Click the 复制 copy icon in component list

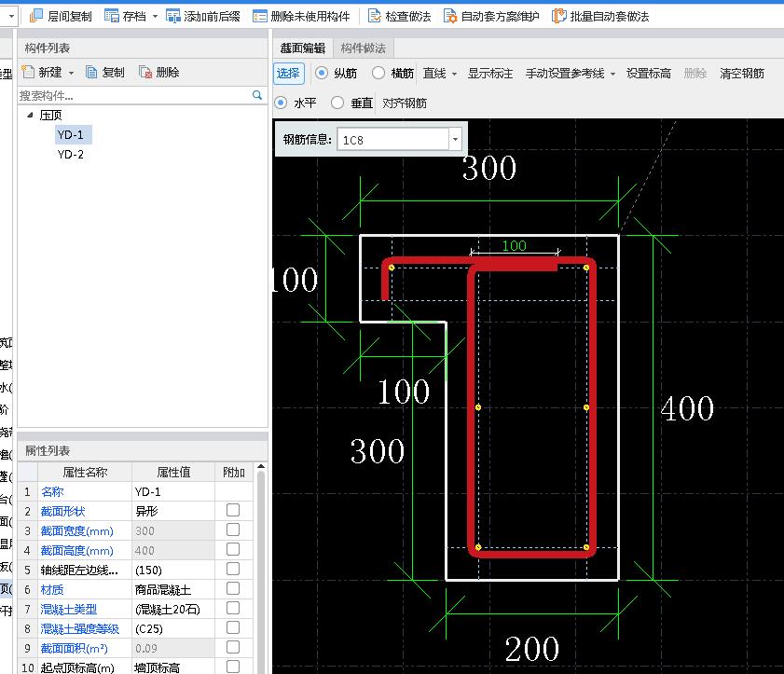[x=91, y=72]
